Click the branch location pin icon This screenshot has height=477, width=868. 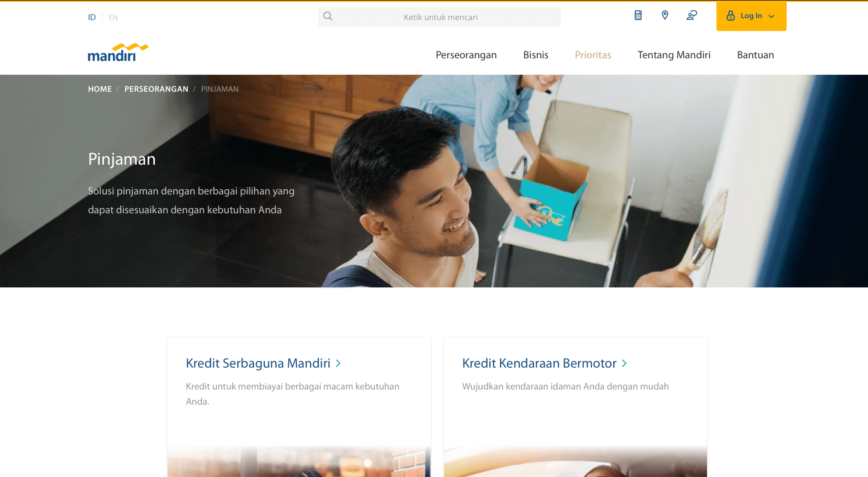(665, 15)
